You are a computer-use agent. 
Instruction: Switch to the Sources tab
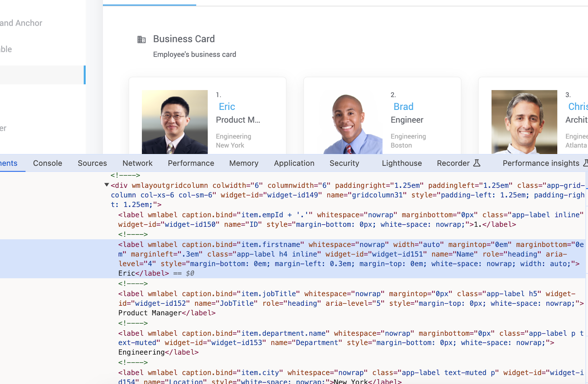(92, 163)
